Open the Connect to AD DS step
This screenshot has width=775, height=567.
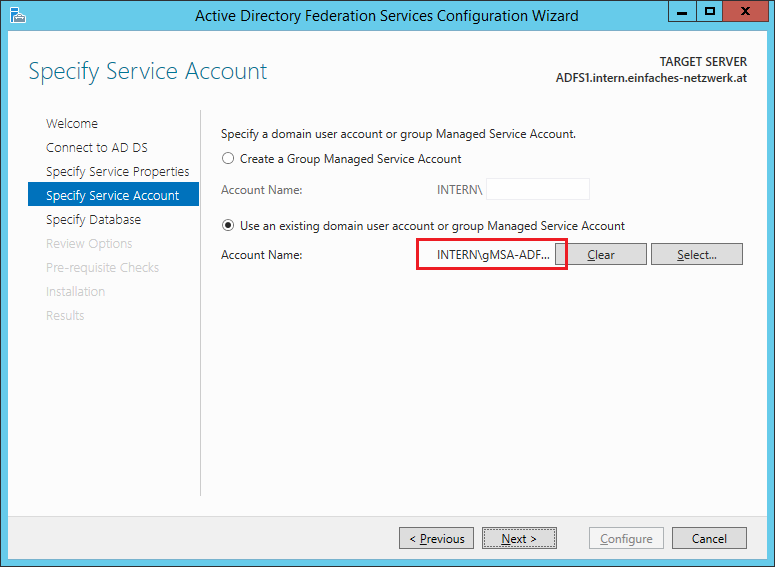click(97, 147)
